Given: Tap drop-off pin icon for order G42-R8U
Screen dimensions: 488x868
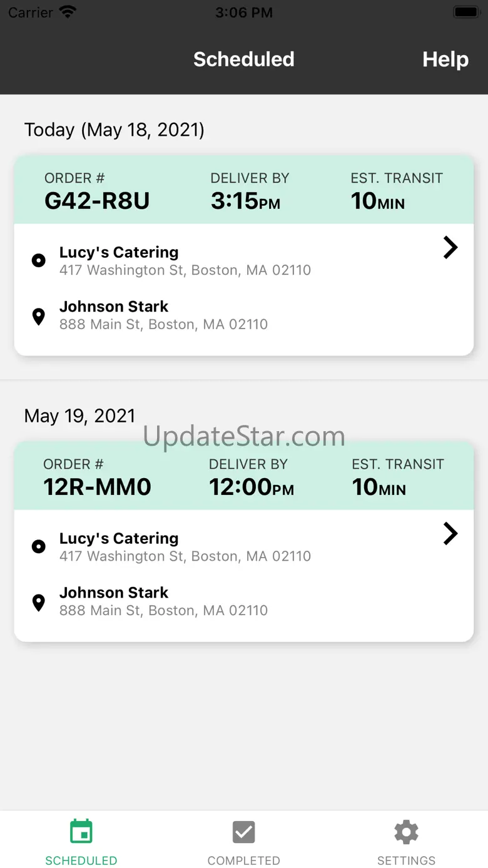Looking at the screenshot, I should (x=39, y=316).
